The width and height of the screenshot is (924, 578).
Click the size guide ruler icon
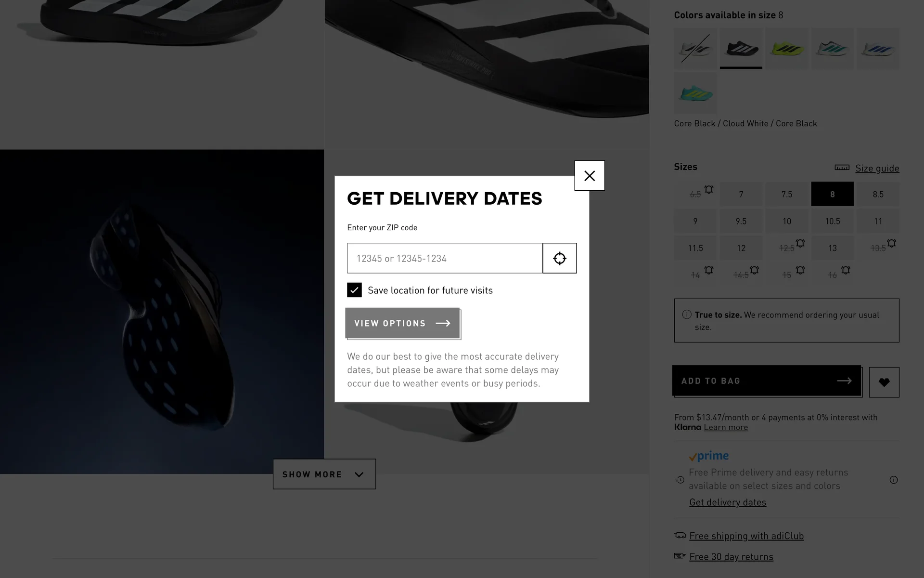842,168
